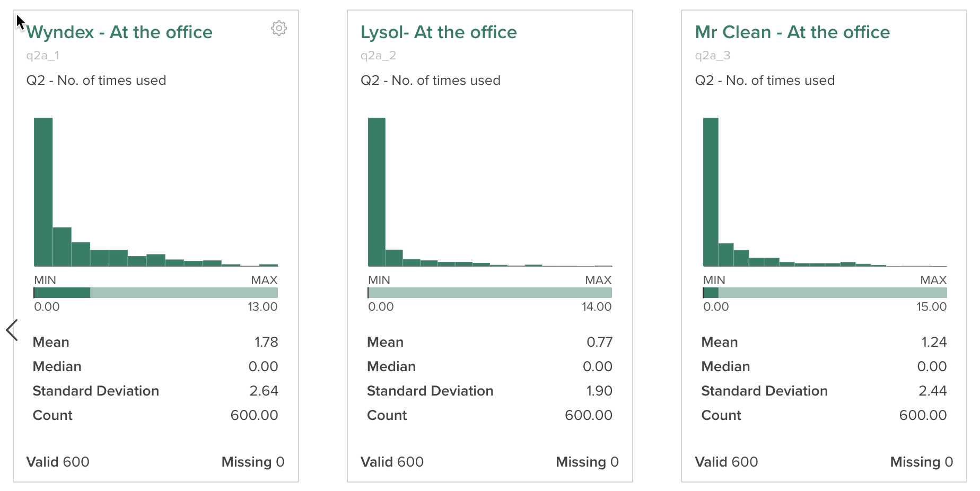The height and width of the screenshot is (491, 980).
Task: Select the Wyndex mean value 1.78
Action: pyautogui.click(x=266, y=342)
